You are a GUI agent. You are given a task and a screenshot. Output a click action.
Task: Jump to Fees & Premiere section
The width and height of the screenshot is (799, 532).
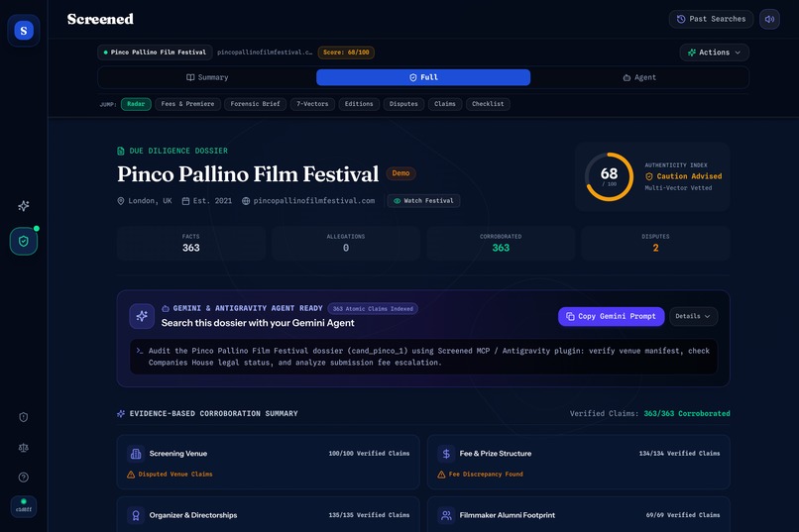click(x=187, y=104)
